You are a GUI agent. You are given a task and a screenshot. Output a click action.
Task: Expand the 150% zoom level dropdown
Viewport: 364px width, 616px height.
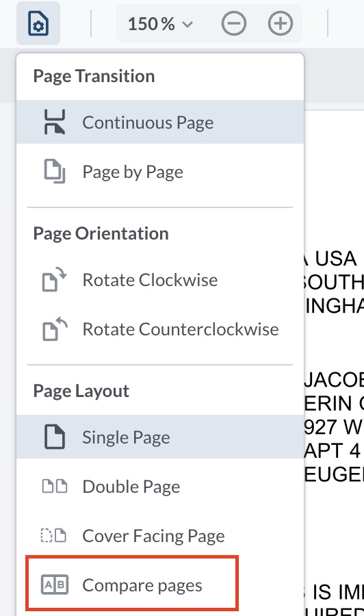point(160,23)
